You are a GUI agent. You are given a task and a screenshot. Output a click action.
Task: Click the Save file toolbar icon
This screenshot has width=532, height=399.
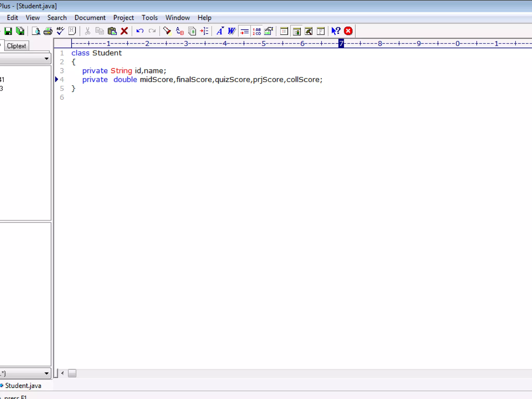click(x=8, y=31)
